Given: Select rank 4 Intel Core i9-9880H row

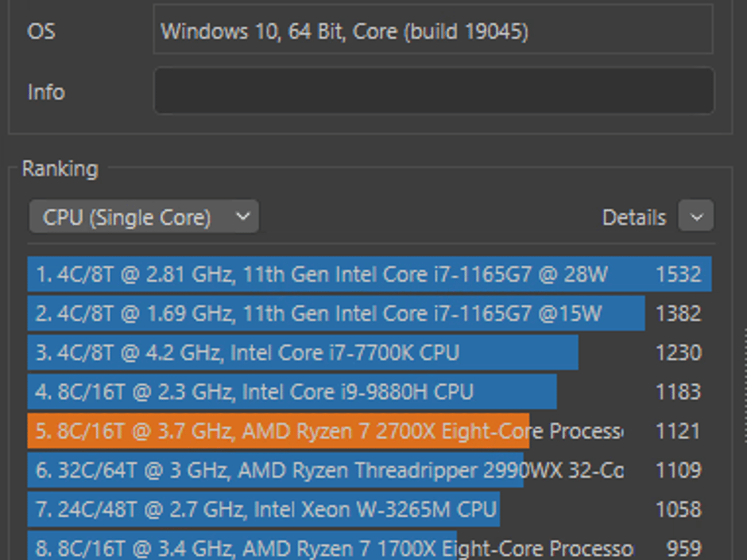Looking at the screenshot, I should (x=369, y=392).
